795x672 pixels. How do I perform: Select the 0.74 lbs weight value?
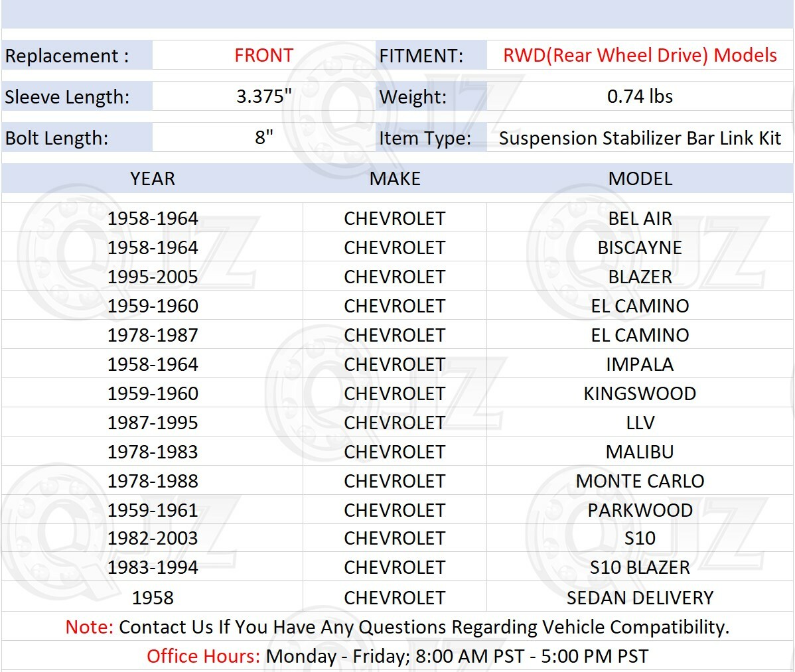pos(639,97)
